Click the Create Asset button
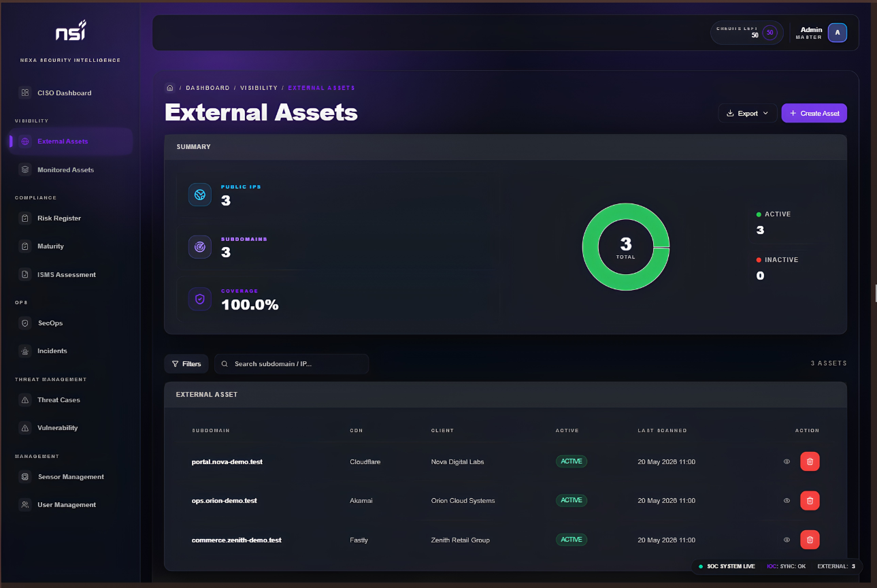 (x=814, y=113)
